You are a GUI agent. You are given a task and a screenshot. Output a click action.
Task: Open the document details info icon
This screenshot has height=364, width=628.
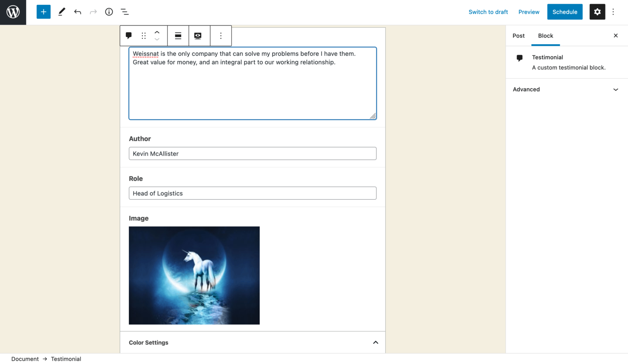tap(109, 12)
